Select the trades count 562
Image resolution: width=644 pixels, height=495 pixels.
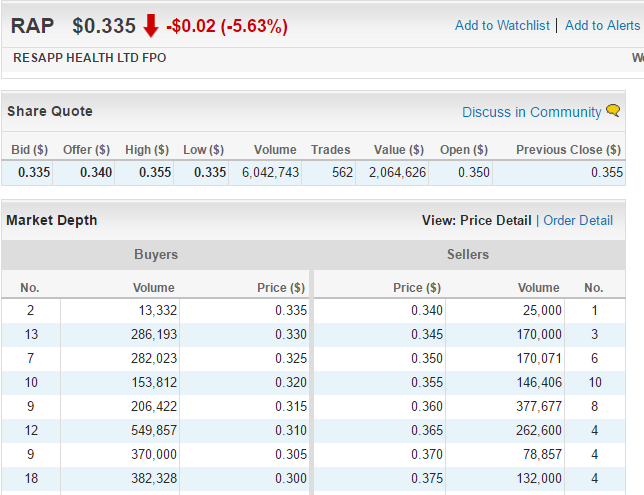[x=343, y=173]
